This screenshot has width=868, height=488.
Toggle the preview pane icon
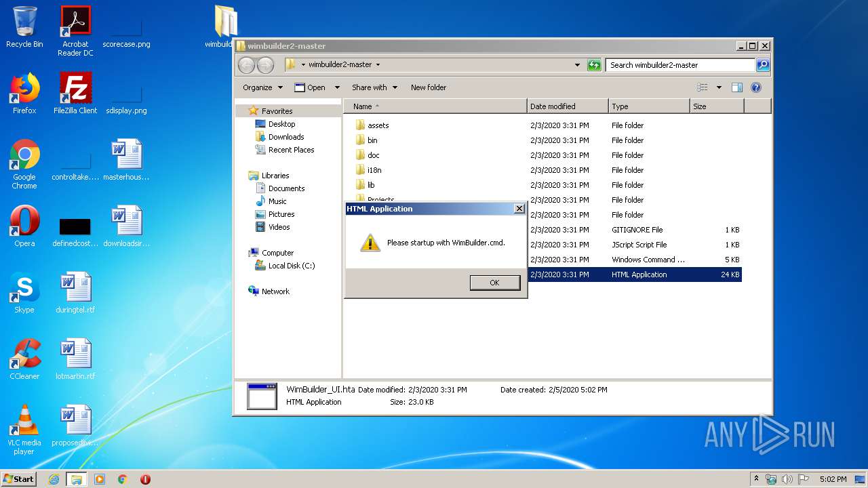tap(737, 87)
